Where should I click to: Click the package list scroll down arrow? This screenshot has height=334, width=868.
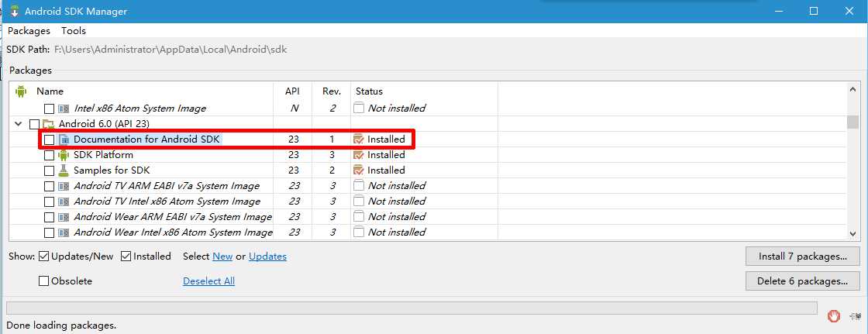coord(853,234)
